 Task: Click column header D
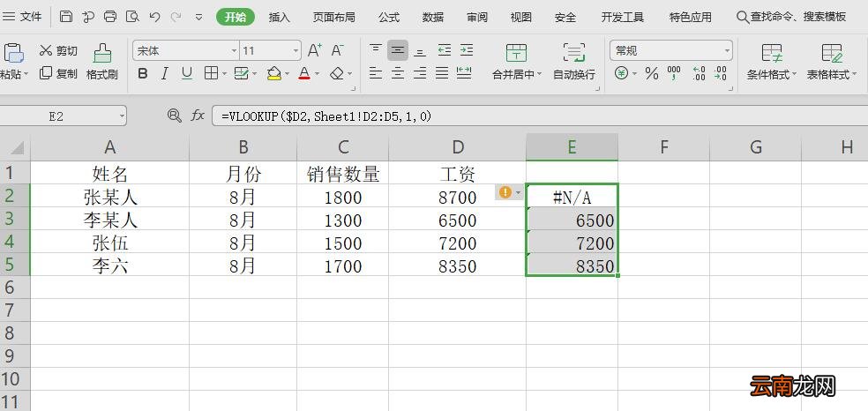(457, 147)
